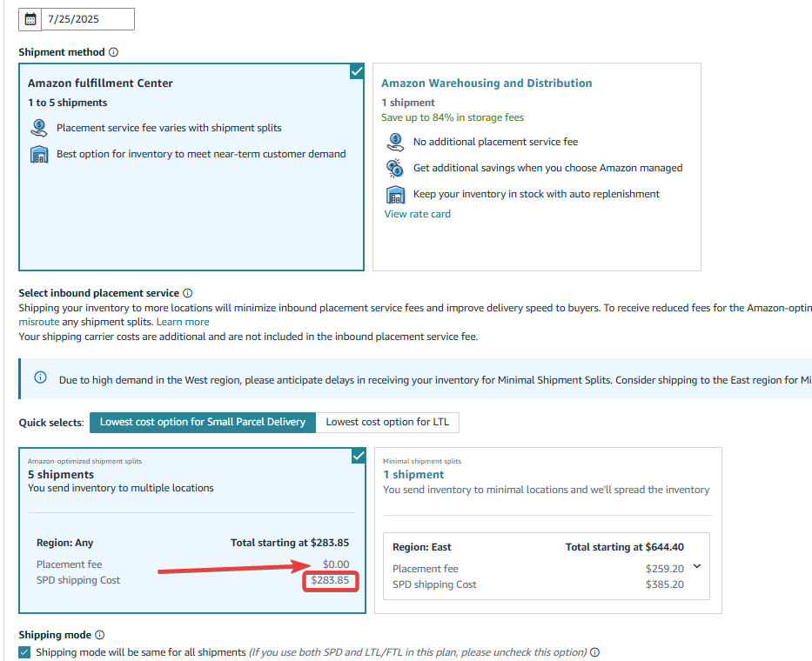Uncheck Shipping mode same for all shipments

coord(24,652)
